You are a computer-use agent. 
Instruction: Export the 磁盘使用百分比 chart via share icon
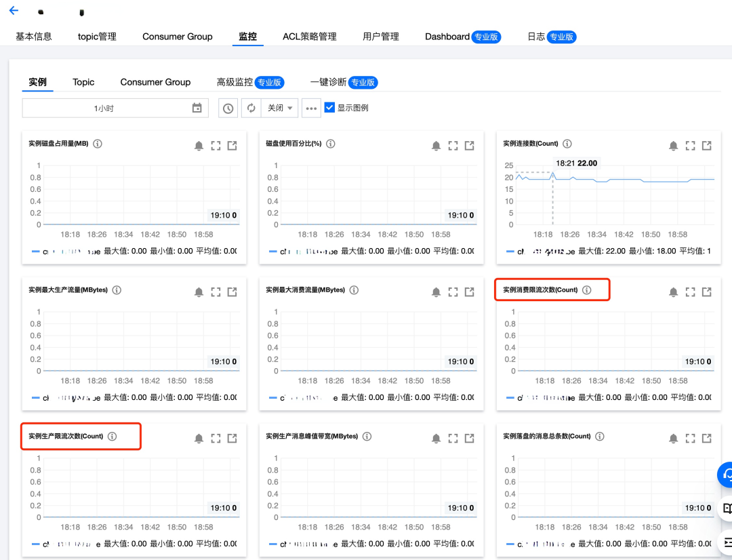469,145
